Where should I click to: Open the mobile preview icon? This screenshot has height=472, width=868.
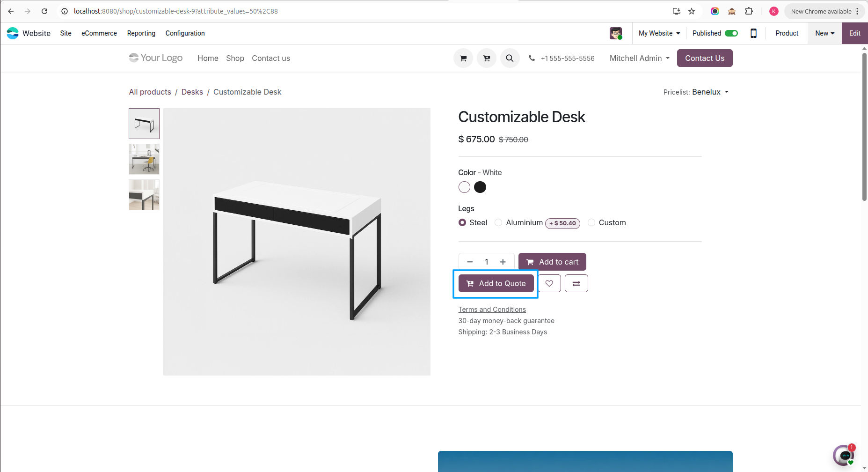[x=753, y=33]
